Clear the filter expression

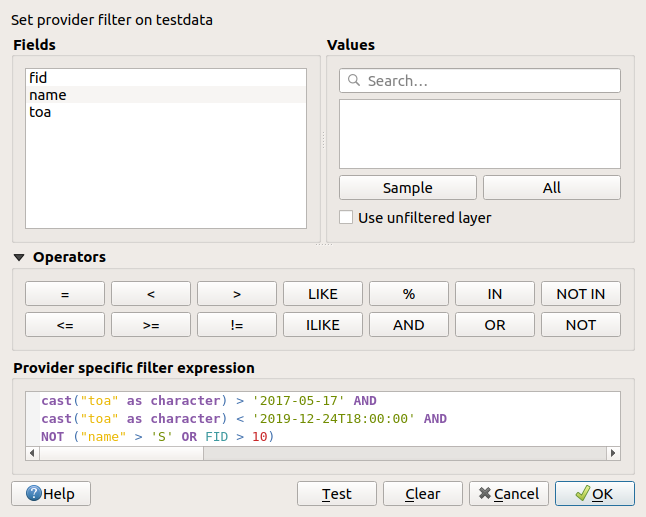[422, 494]
